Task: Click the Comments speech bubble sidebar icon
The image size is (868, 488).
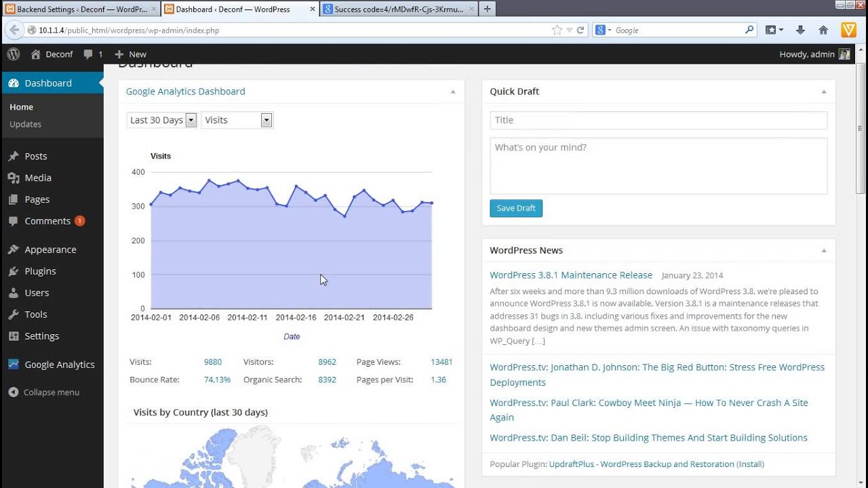Action: pyautogui.click(x=14, y=221)
